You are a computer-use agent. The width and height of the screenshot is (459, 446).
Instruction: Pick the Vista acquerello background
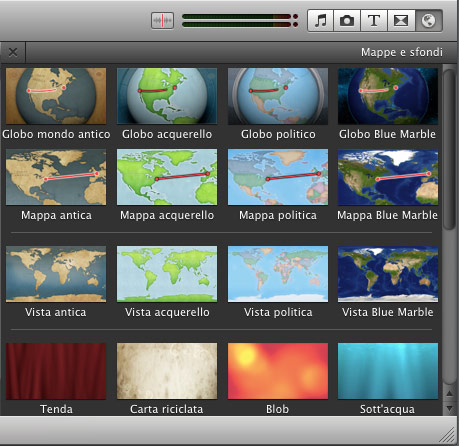(x=167, y=274)
